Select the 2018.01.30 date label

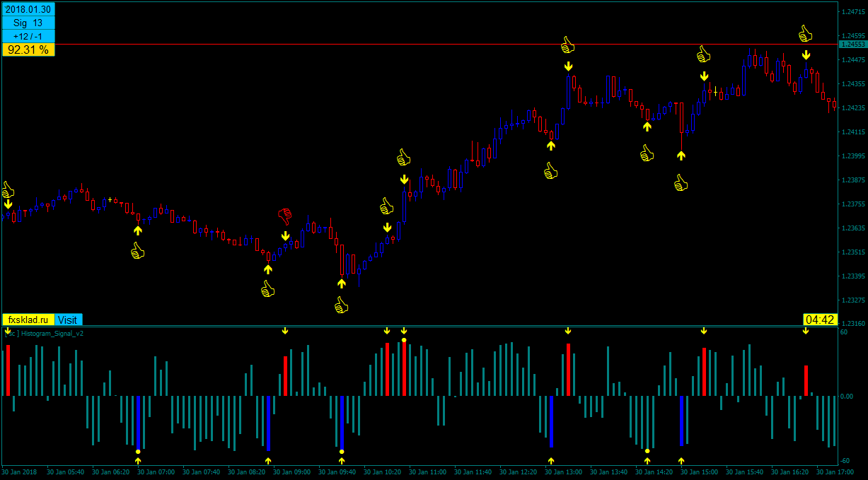[28, 10]
